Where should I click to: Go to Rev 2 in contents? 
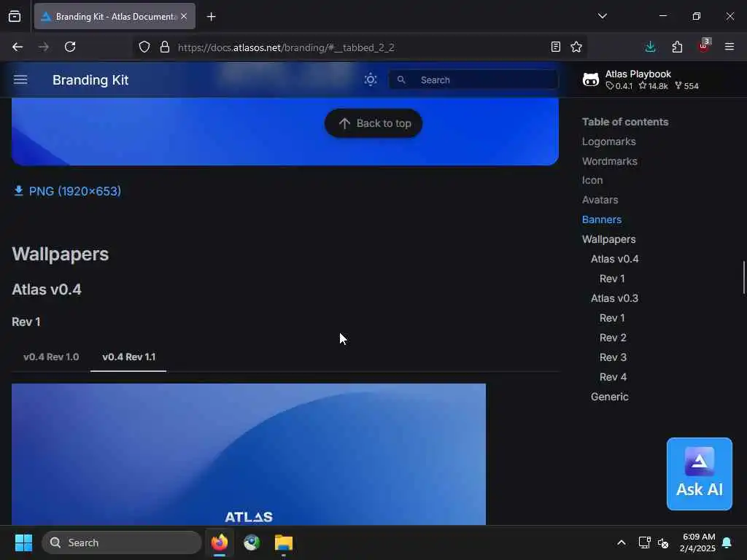[x=613, y=338]
